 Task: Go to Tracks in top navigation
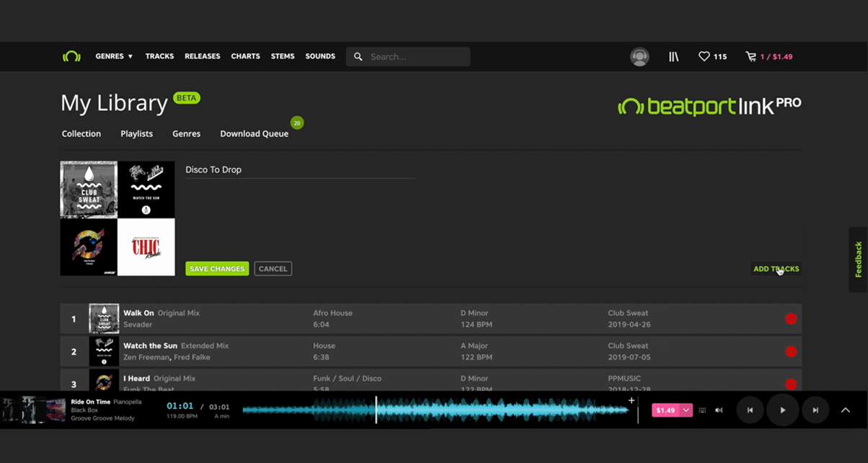coord(159,56)
